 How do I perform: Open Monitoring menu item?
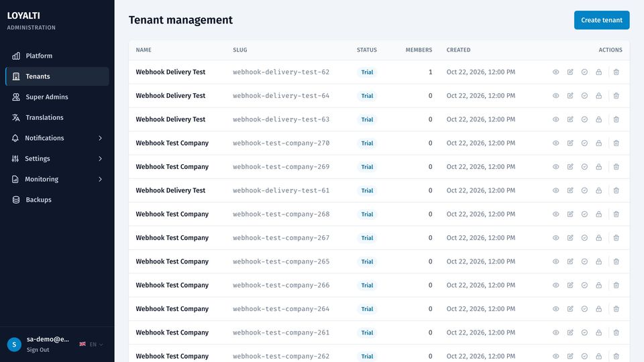pyautogui.click(x=57, y=179)
